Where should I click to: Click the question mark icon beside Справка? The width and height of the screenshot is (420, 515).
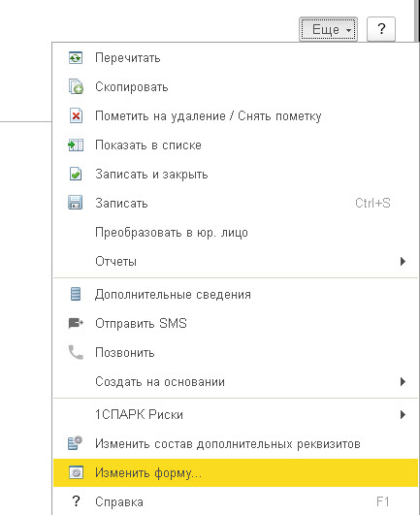pyautogui.click(x=76, y=501)
